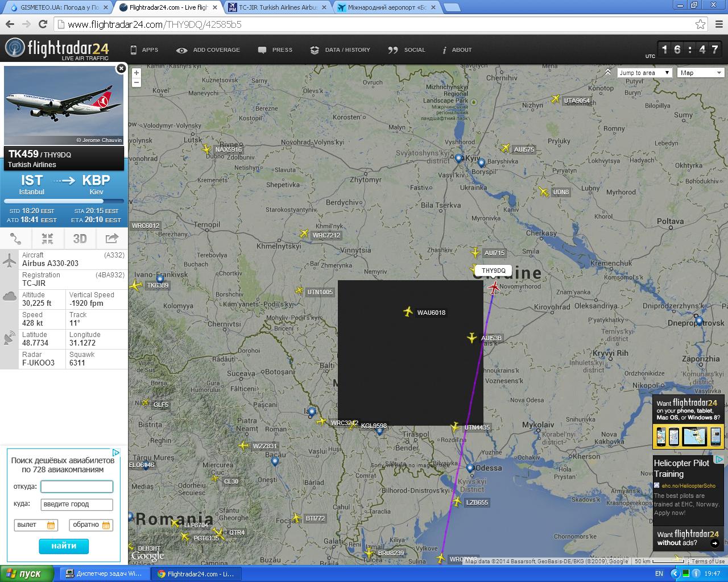The image size is (728, 582).
Task: Click the найти search button
Action: pos(64,546)
